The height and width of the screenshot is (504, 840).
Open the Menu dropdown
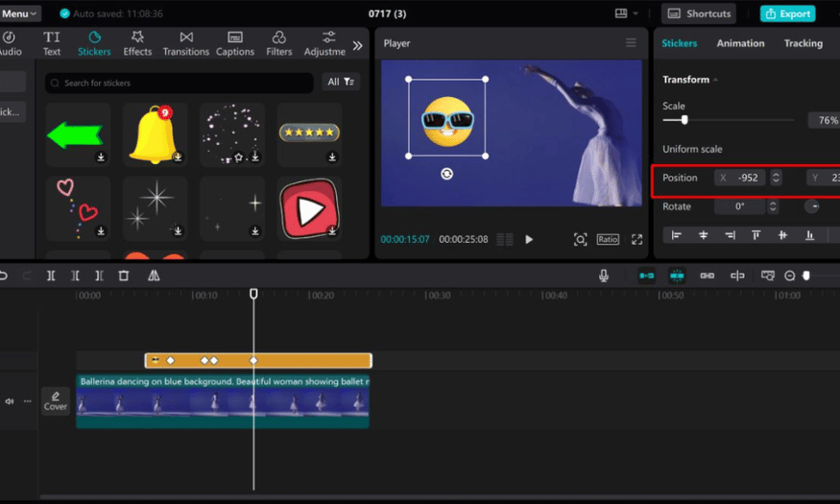coord(20,13)
